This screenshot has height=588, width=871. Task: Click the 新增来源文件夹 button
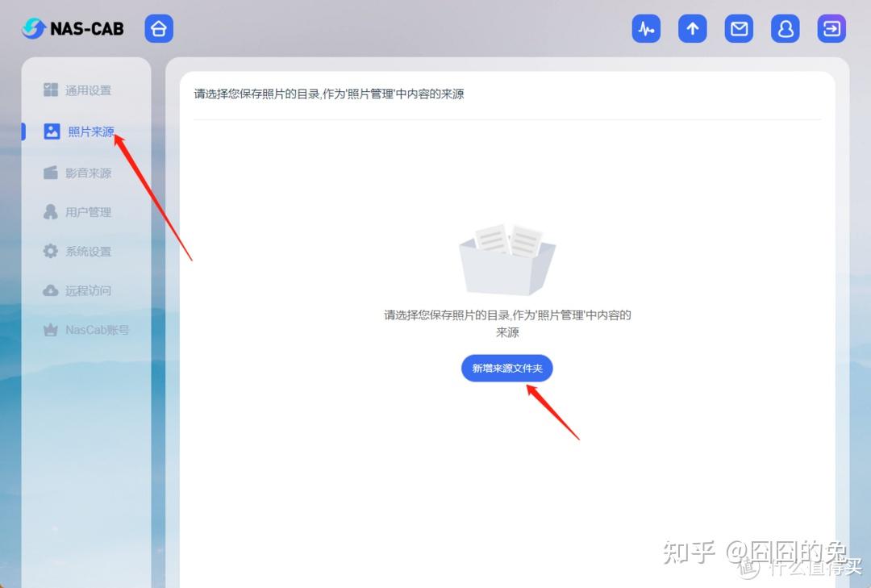click(x=506, y=368)
